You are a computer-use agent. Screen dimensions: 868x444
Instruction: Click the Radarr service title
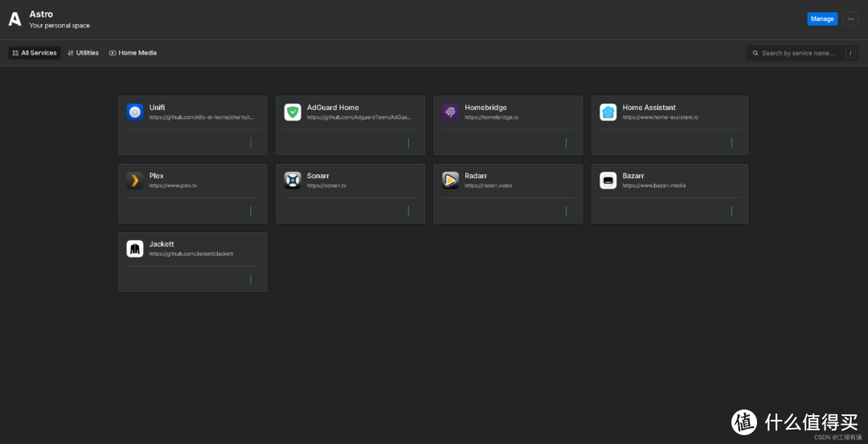[x=476, y=176]
